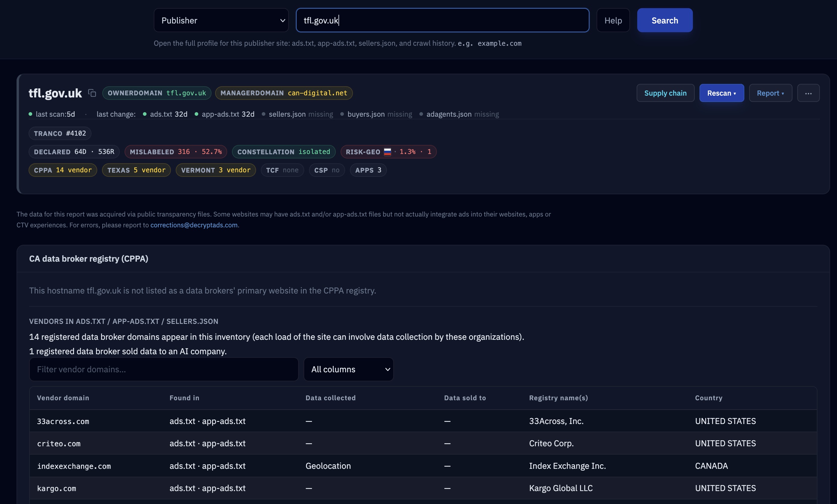Open the Help button
The width and height of the screenshot is (837, 504).
coord(613,20)
